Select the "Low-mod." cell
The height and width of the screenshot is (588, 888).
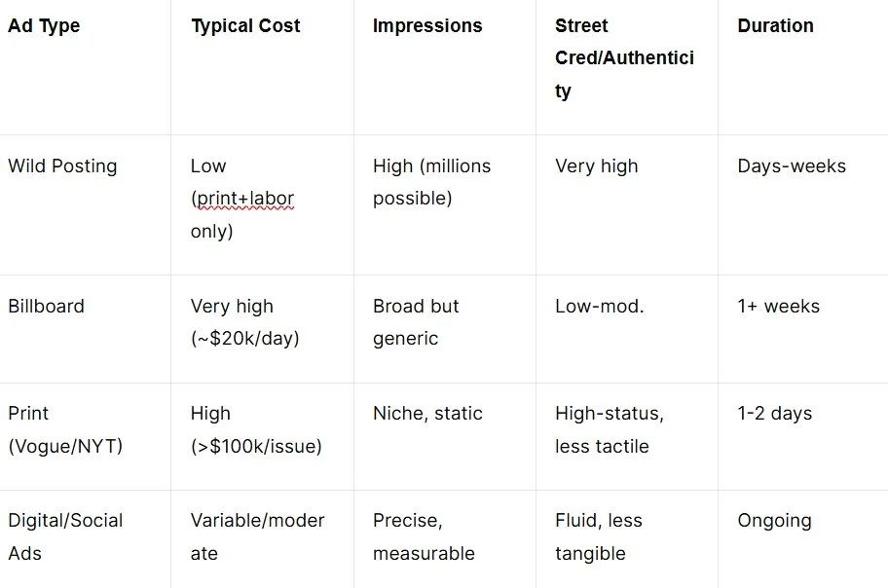coord(600,306)
